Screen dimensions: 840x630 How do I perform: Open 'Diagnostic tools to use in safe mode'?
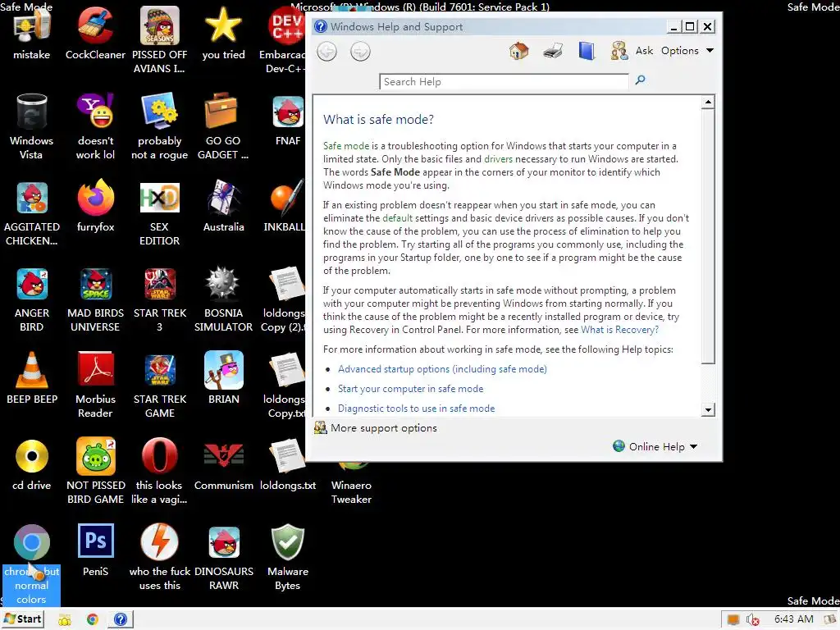(x=416, y=409)
